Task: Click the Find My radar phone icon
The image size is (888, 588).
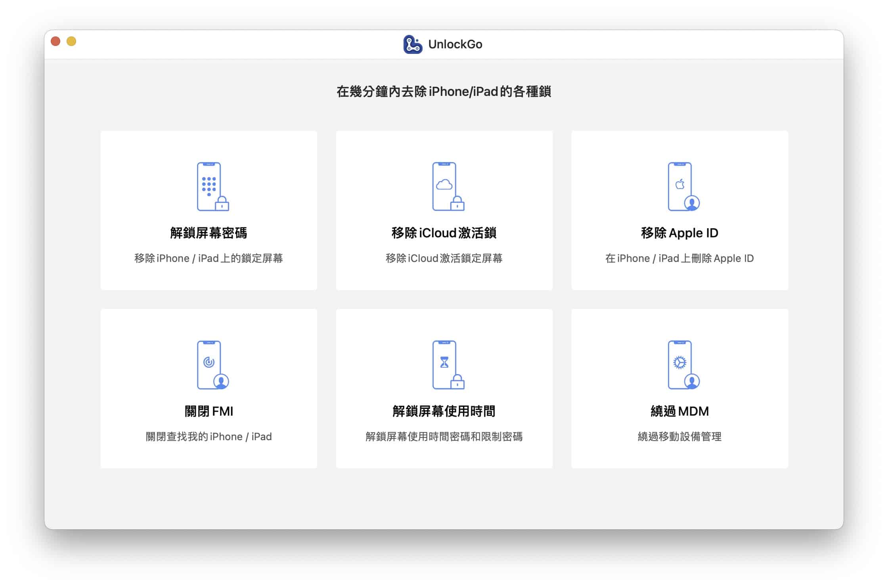Action: (213, 365)
